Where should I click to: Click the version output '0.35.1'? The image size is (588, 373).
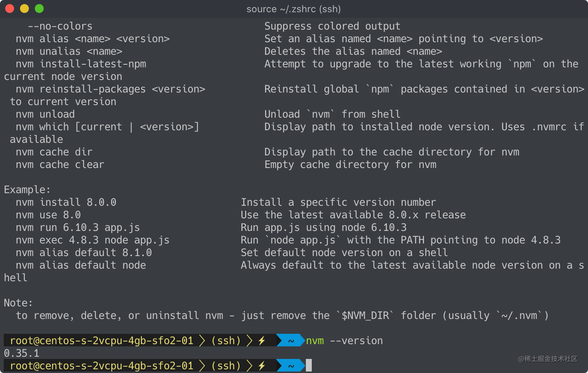[21, 353]
